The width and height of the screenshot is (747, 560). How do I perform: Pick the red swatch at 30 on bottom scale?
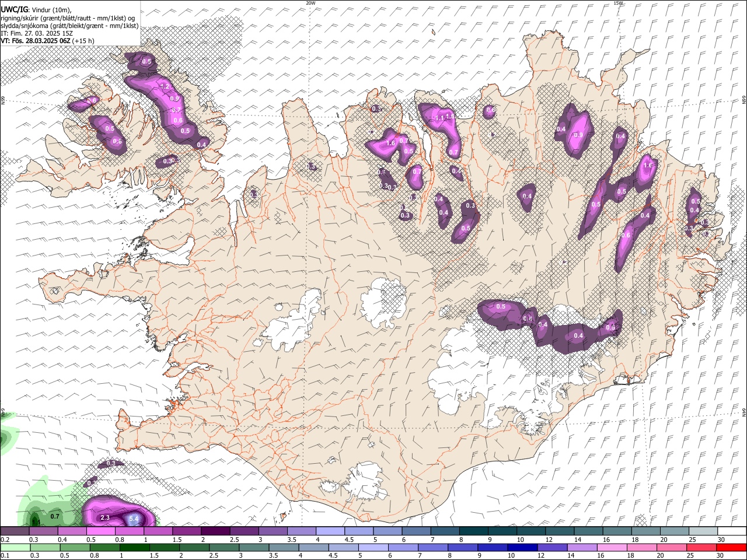[732, 548]
